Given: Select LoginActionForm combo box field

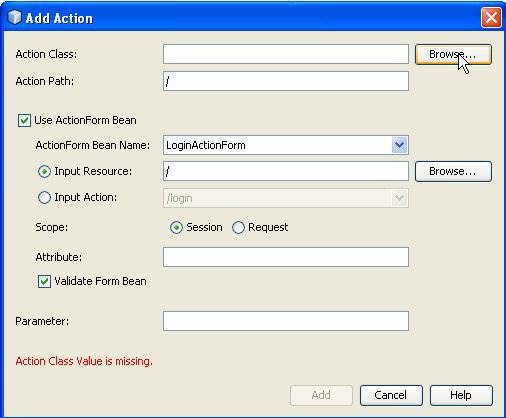Looking at the screenshot, I should (286, 145).
